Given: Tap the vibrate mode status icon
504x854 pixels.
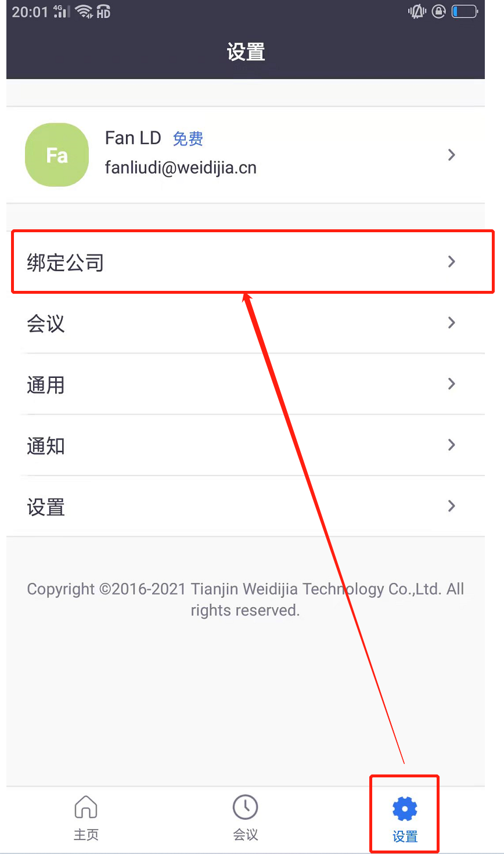Looking at the screenshot, I should coord(417,11).
